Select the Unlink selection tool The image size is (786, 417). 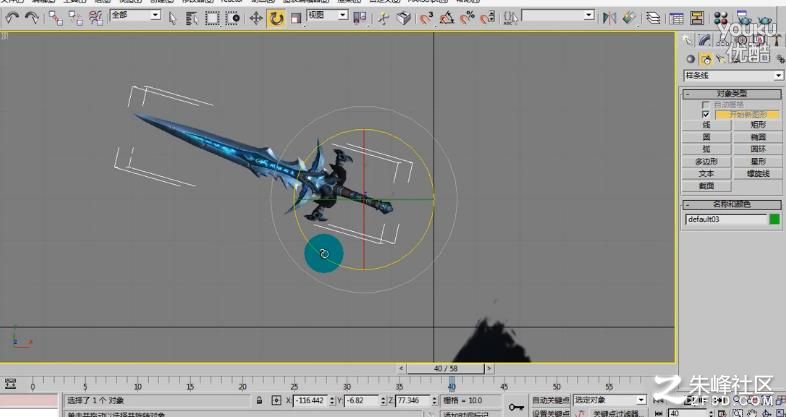[x=76, y=19]
